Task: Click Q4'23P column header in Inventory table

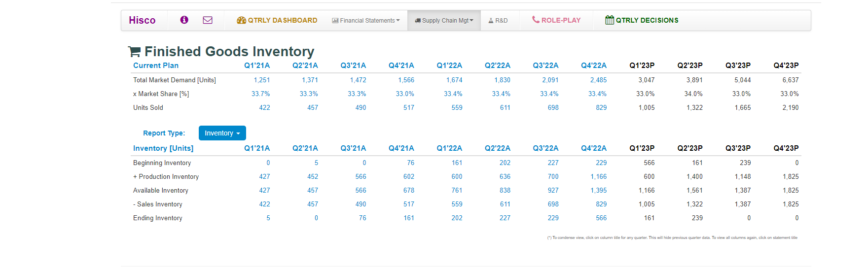Action: click(x=786, y=148)
